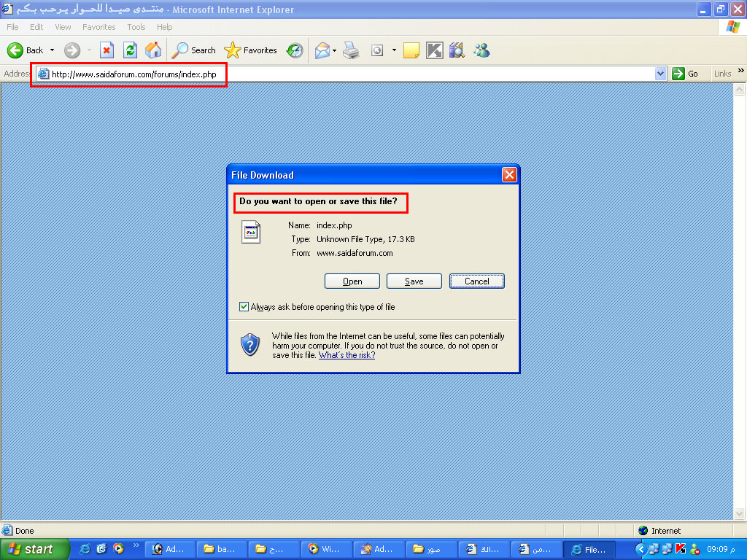Click the blue shield question icon

click(250, 345)
